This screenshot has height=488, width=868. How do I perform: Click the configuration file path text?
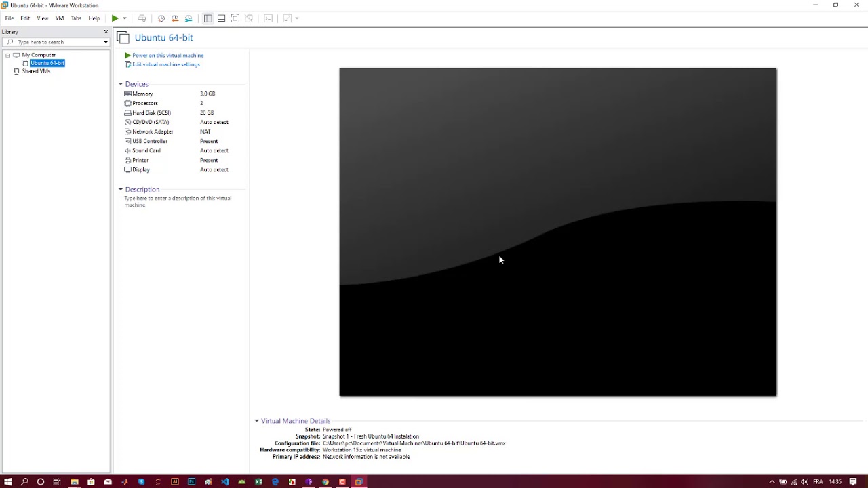click(414, 443)
